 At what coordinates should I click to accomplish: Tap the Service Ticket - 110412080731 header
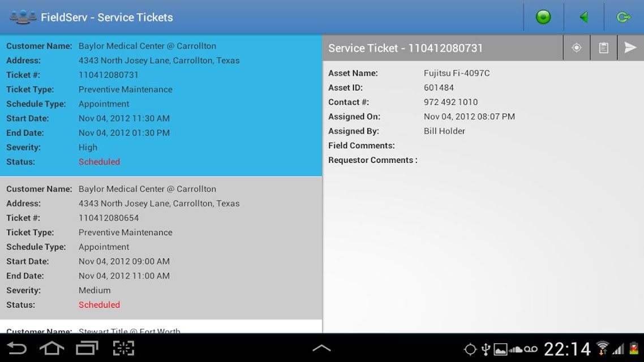click(405, 48)
